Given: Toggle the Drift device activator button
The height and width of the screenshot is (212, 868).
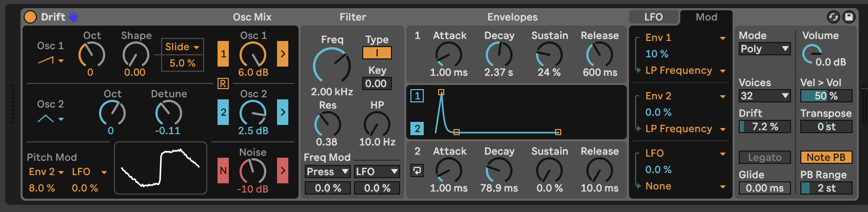Looking at the screenshot, I should (x=30, y=17).
